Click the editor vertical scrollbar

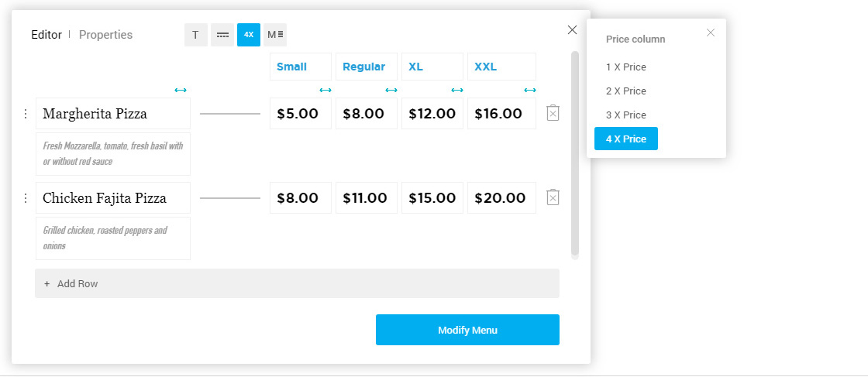575,155
